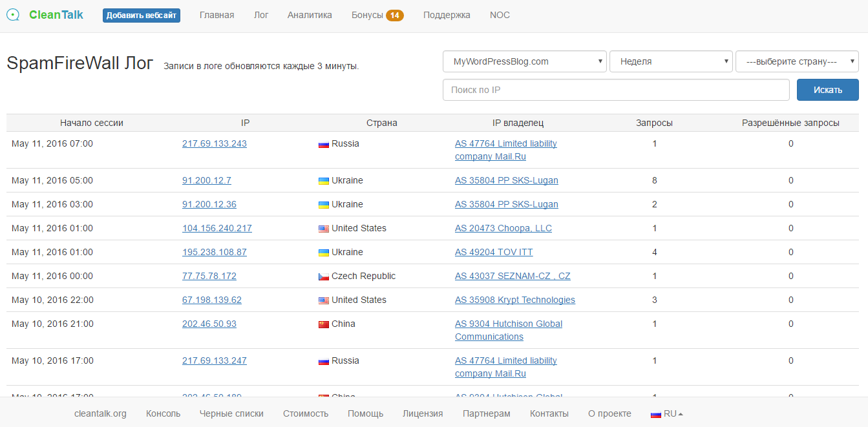Image resolution: width=868 pixels, height=427 pixels.
Task: Click the RU flag in the footer
Action: 655,413
